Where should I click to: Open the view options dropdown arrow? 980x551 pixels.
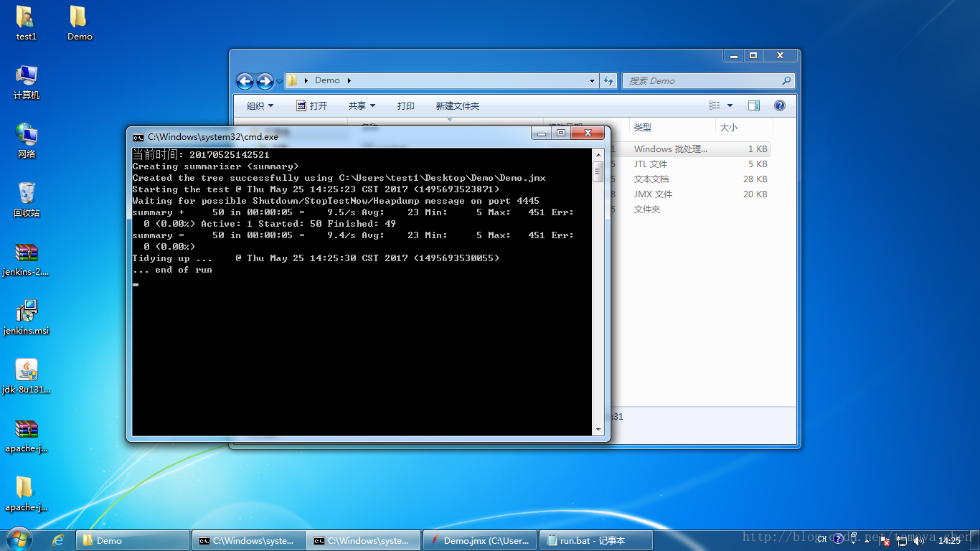730,105
